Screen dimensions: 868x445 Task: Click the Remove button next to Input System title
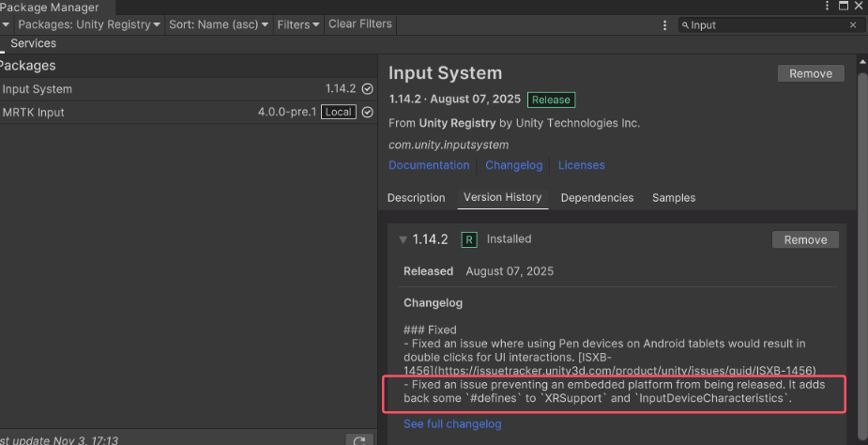[811, 74]
